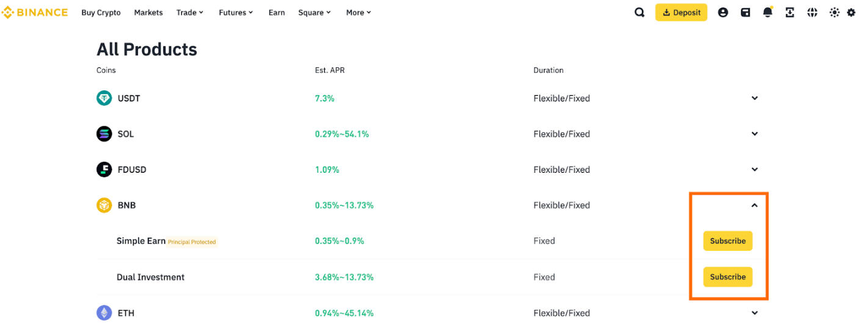The width and height of the screenshot is (868, 326).
Task: Open the language globe icon
Action: [812, 12]
